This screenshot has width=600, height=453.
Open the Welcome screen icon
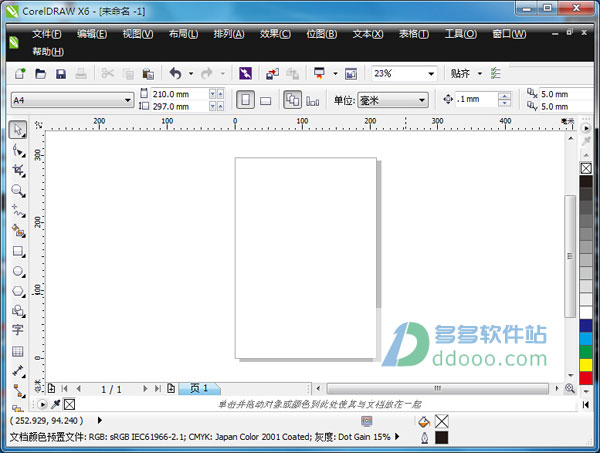click(x=351, y=73)
